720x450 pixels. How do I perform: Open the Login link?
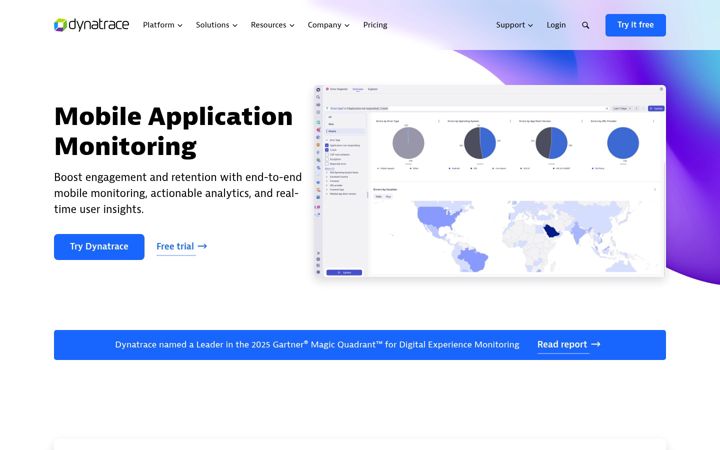pyautogui.click(x=556, y=25)
